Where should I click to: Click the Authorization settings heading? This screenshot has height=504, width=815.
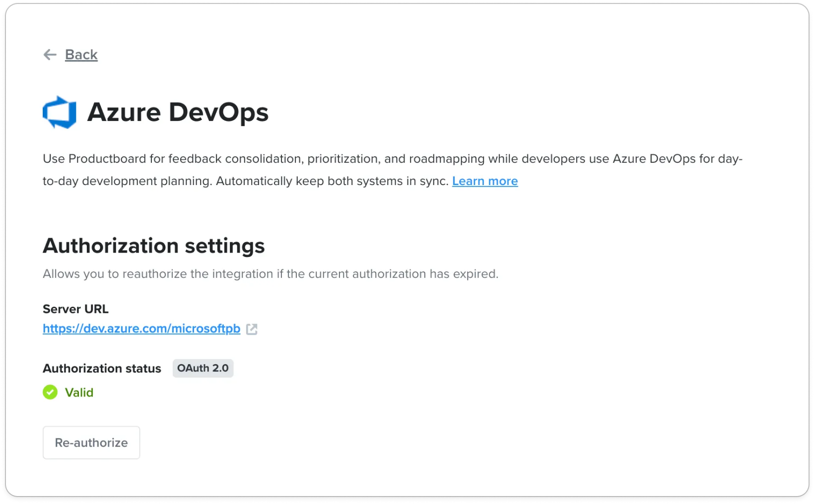pyautogui.click(x=154, y=246)
